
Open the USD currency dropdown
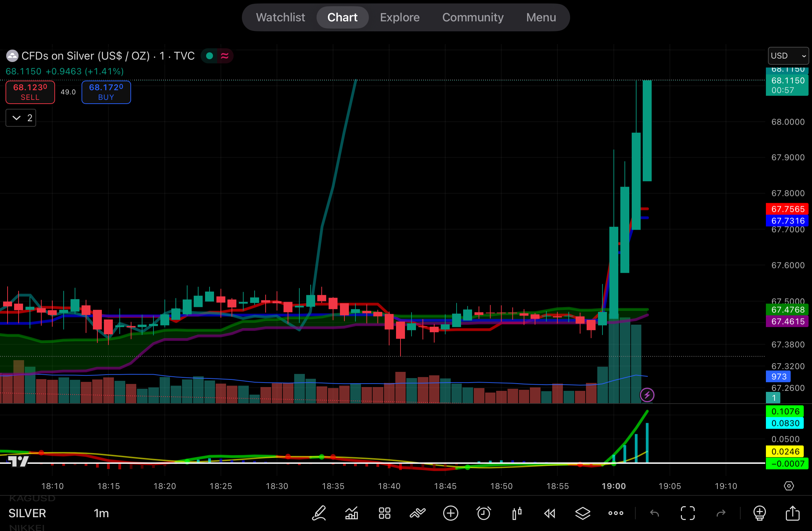coord(788,56)
